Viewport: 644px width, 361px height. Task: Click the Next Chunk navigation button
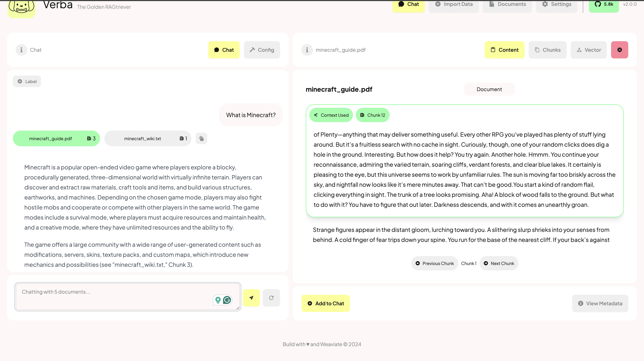499,263
